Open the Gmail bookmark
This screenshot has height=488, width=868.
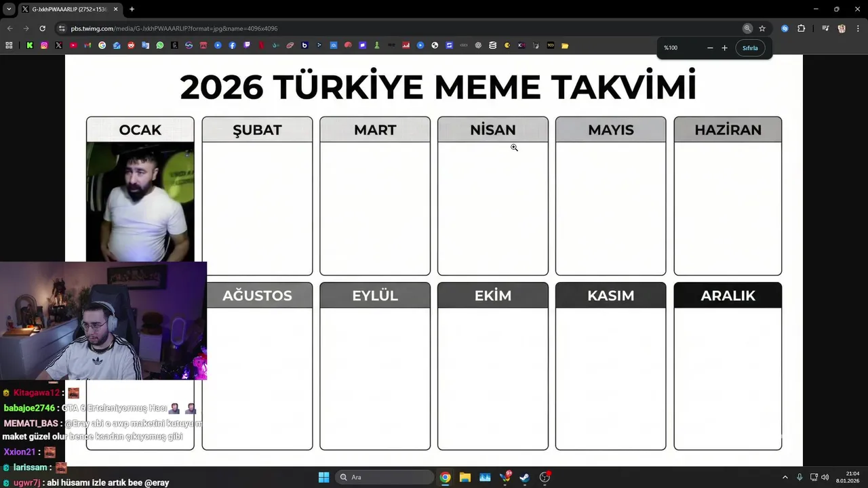(87, 45)
